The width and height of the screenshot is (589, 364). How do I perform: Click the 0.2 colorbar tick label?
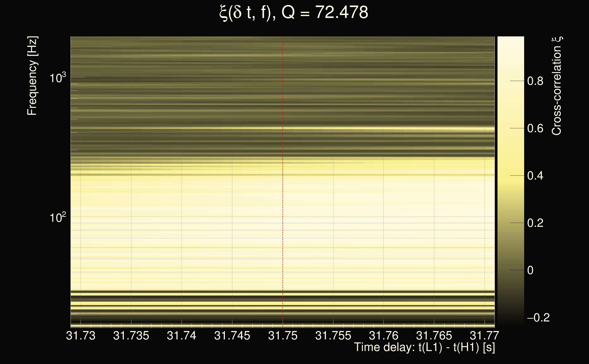(x=535, y=223)
